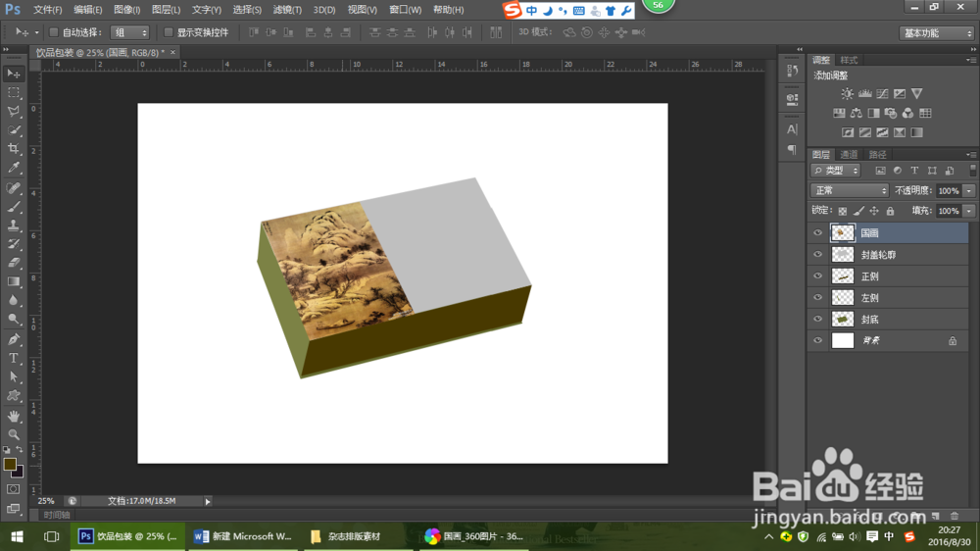Switch to the 样式 tab
The image size is (980, 551).
pos(849,60)
